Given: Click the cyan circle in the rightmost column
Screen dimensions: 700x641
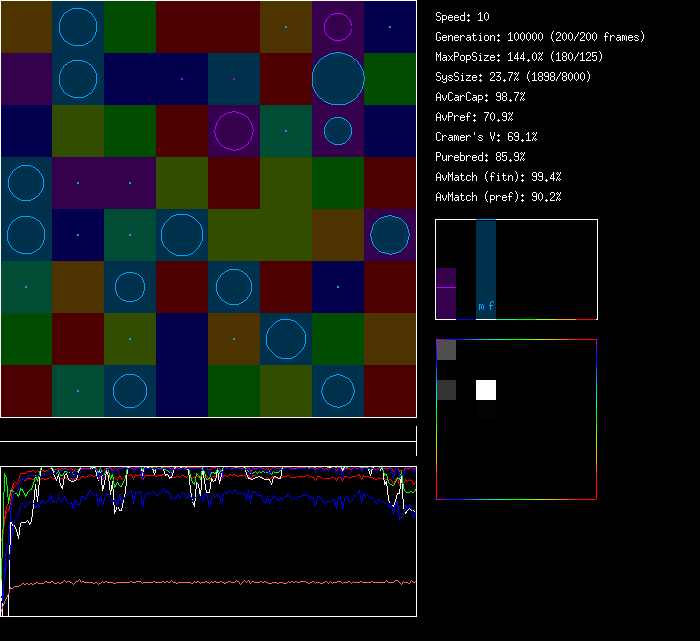Looking at the screenshot, I should pyautogui.click(x=390, y=235).
